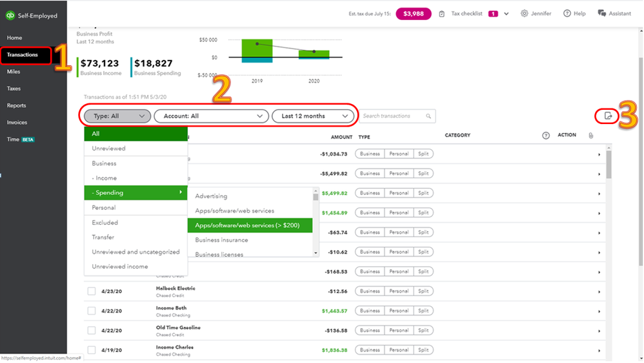Viewport: 644px width, 363px height.
Task: Tick checkbox for Income Charles row
Action: click(92, 350)
